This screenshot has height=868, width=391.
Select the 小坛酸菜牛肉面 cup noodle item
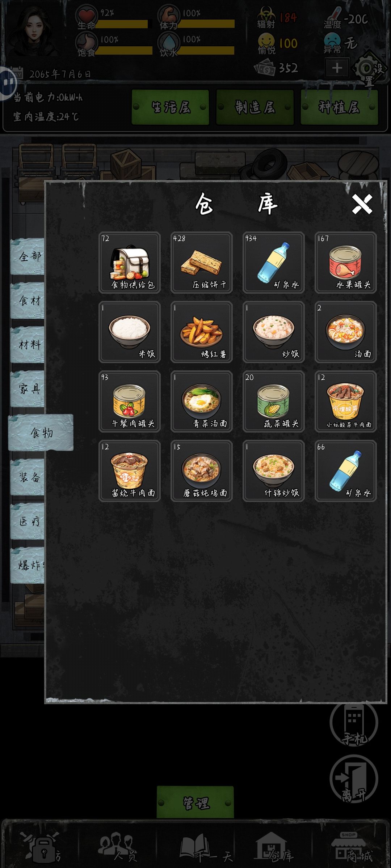[x=346, y=401]
